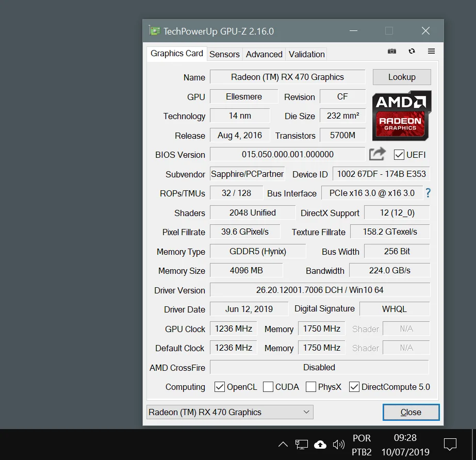Click the Shaders 2048 Unified value
Screen dimensions: 476x460
253,212
